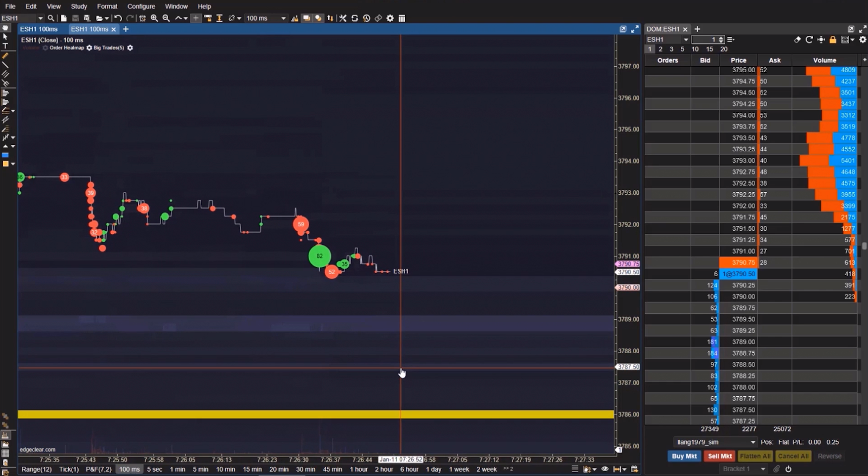Toggle the crosshair cursor button
This screenshot has width=868, height=476.
196,18
